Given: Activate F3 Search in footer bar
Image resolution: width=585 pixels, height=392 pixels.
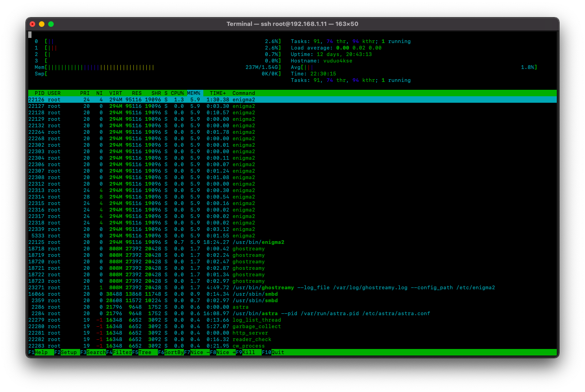Looking at the screenshot, I should (93, 353).
